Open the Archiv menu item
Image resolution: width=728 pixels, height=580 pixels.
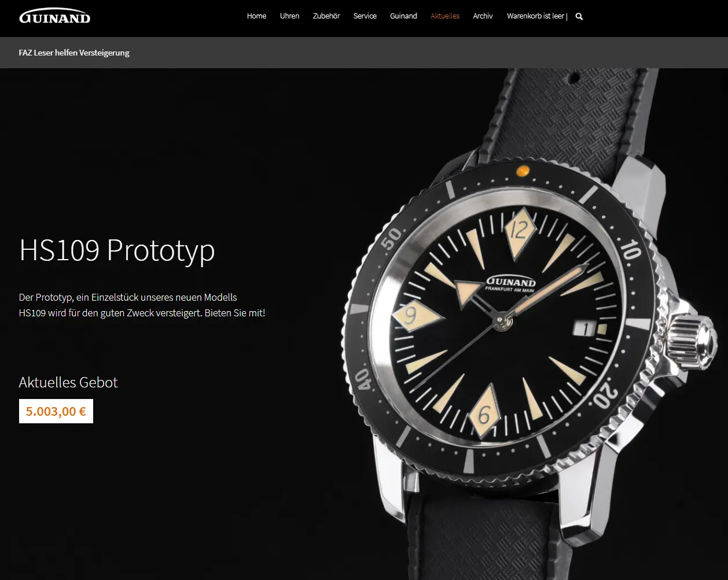point(483,16)
